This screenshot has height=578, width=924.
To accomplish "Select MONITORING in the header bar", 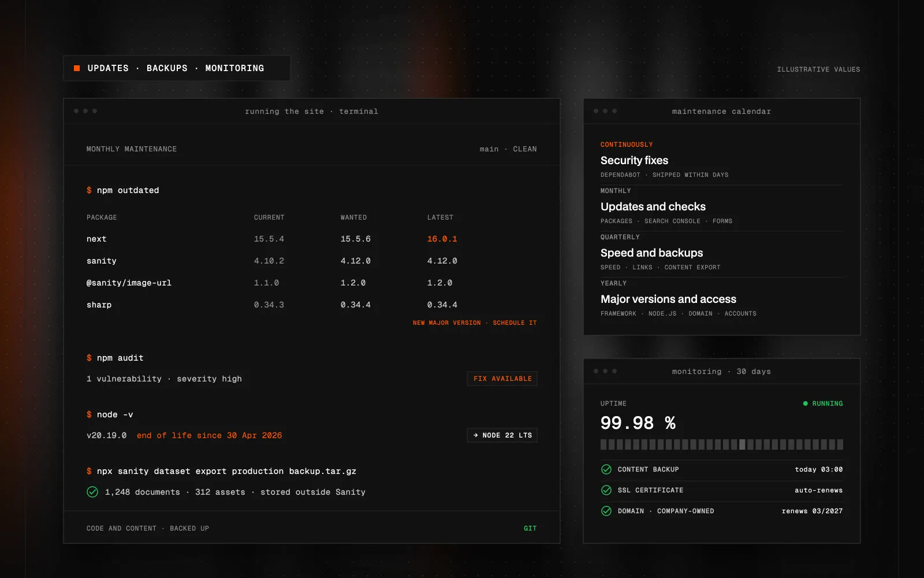I will pyautogui.click(x=234, y=68).
